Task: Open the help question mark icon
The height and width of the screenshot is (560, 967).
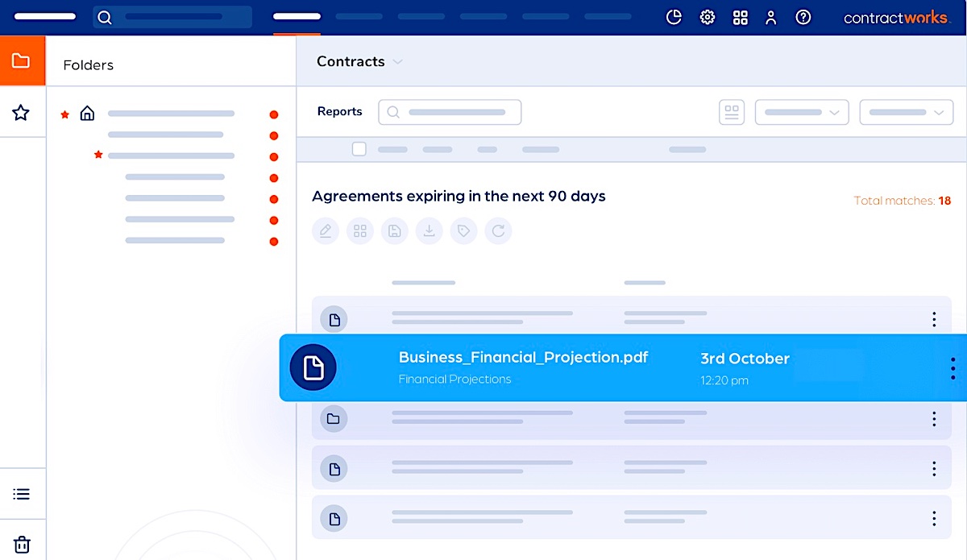Action: click(x=803, y=17)
